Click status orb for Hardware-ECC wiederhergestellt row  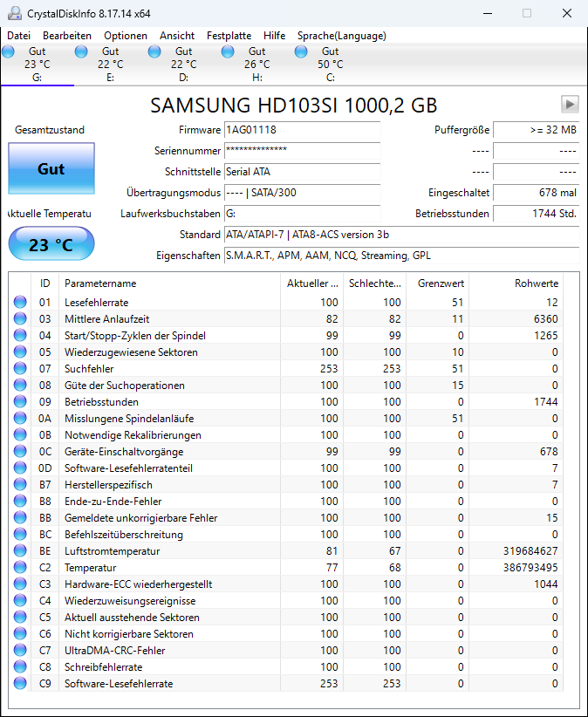(20, 584)
